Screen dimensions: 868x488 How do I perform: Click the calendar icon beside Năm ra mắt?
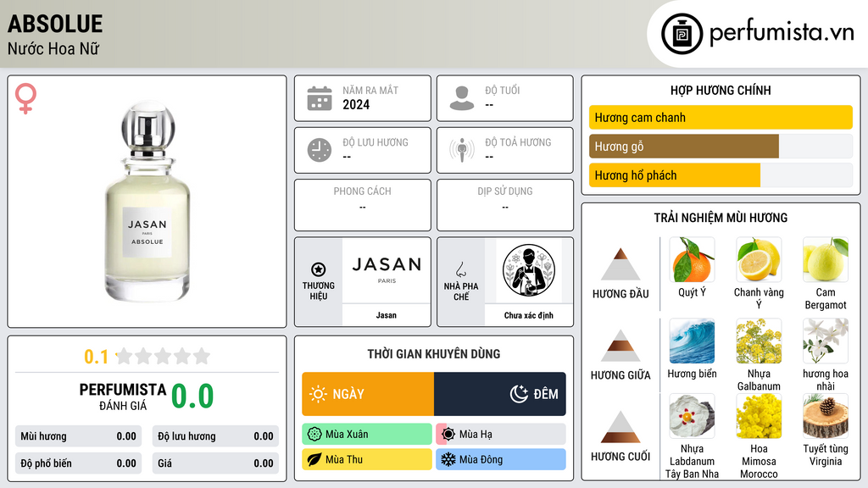point(320,98)
